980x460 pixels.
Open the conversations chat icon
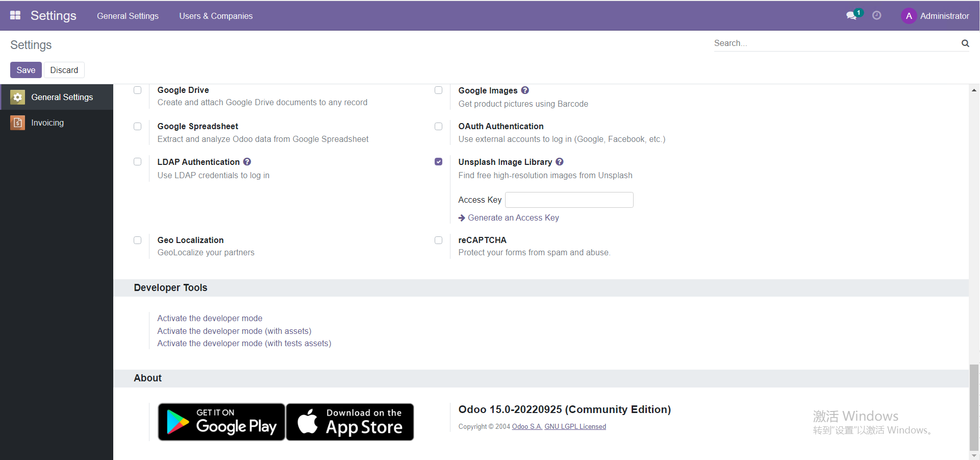[851, 16]
